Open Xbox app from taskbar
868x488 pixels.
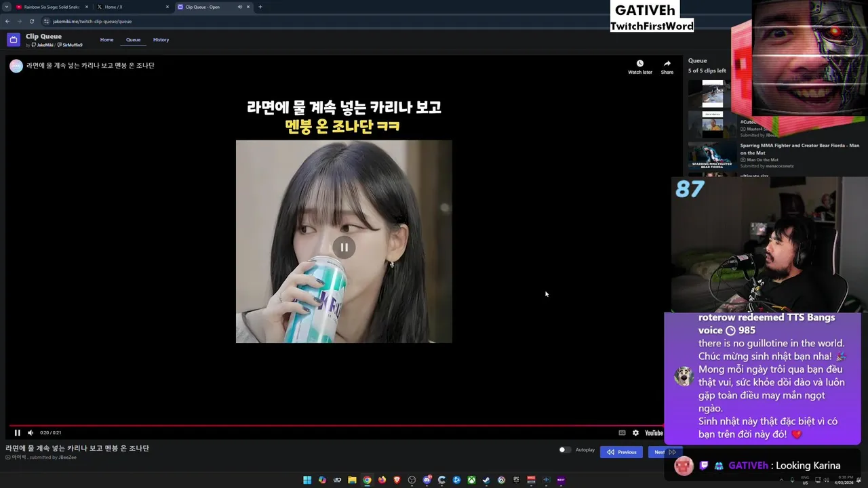[x=471, y=480]
